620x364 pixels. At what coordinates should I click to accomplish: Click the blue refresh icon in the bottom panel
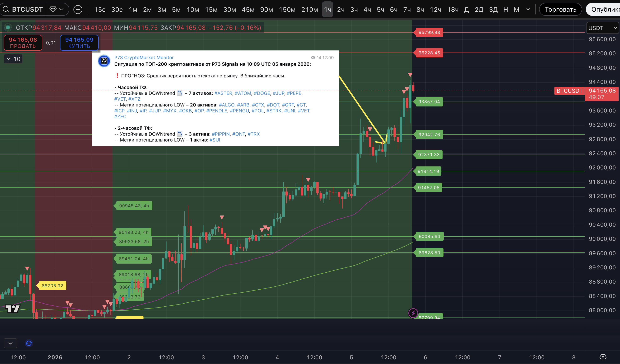coord(29,343)
